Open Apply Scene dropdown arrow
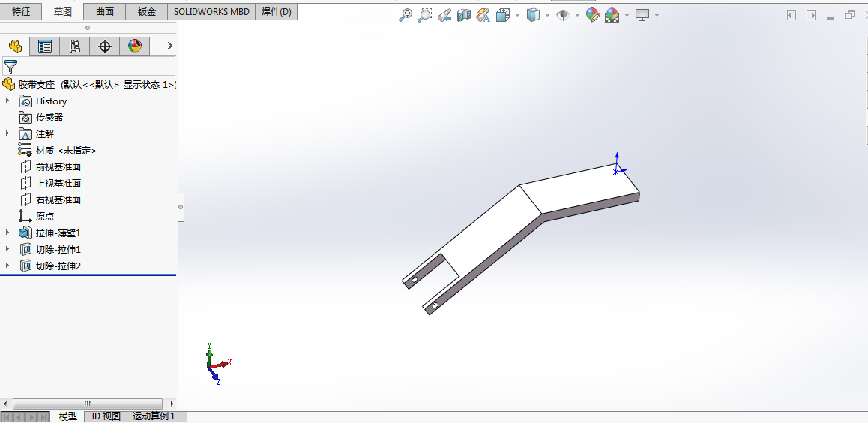The image size is (868, 423). click(x=627, y=16)
